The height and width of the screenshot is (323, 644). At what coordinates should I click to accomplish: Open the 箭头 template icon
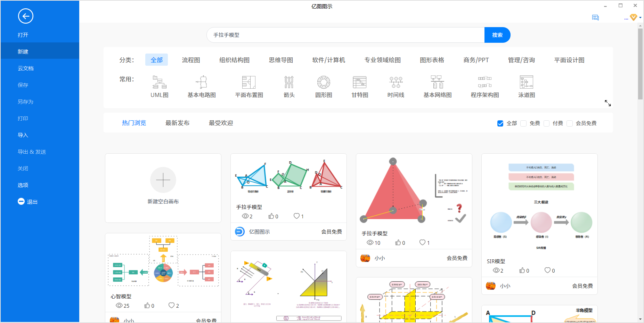[289, 82]
